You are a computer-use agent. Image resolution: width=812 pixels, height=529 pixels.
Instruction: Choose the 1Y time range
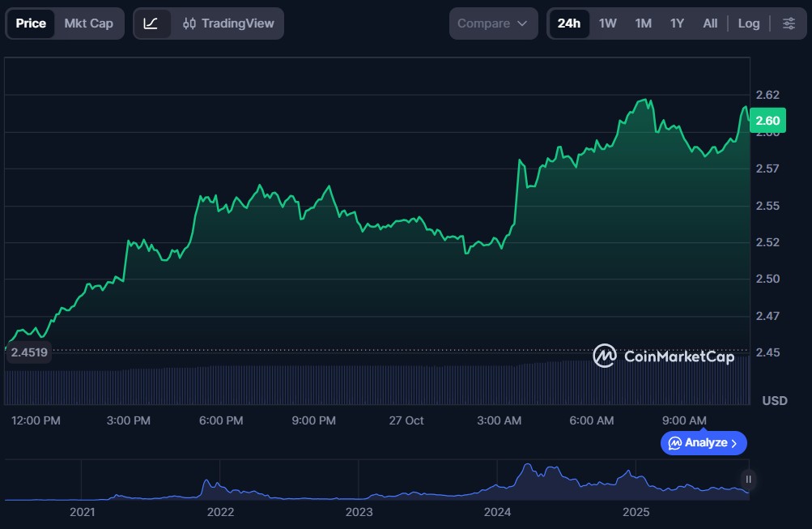pos(677,23)
